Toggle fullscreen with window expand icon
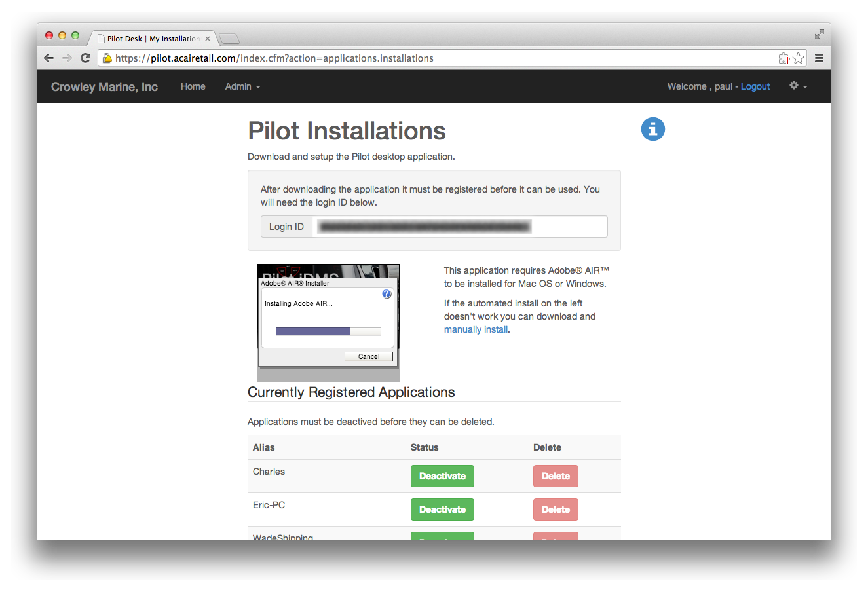 pyautogui.click(x=819, y=34)
